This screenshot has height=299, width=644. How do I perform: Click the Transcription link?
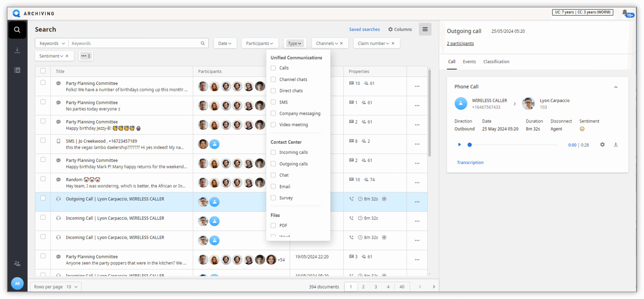tap(470, 163)
